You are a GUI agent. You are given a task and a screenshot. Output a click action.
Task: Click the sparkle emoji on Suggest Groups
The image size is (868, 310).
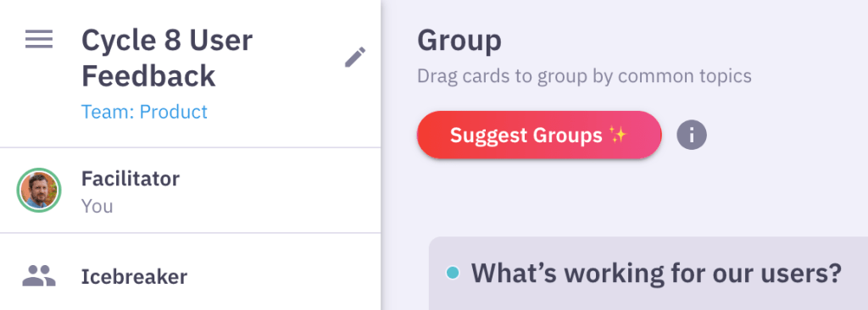tap(617, 135)
